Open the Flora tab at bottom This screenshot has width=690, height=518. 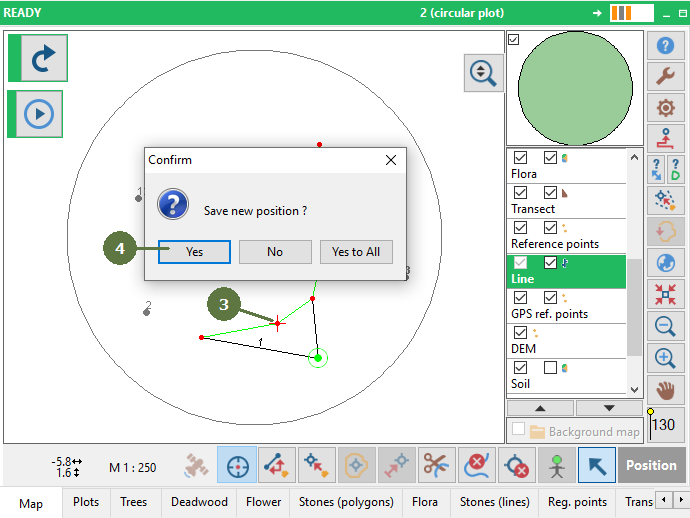tap(425, 502)
